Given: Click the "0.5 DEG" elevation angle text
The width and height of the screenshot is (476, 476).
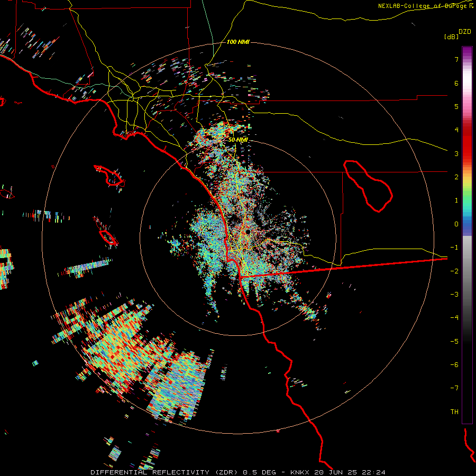Looking at the screenshot, I should [x=260, y=472].
